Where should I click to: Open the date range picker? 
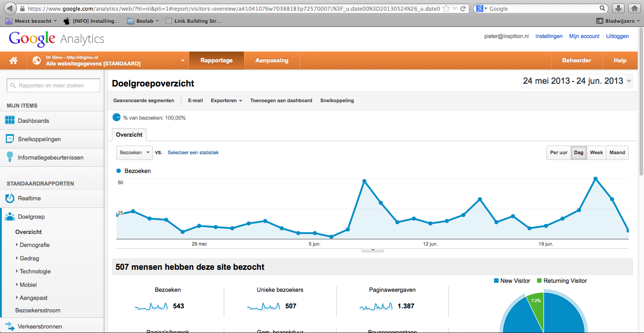pos(577,81)
